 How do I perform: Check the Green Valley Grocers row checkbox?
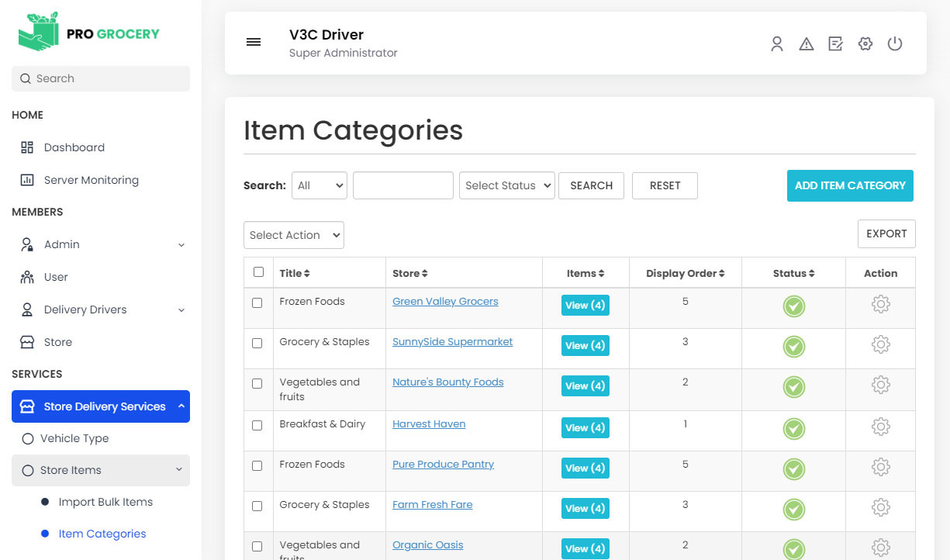[257, 303]
